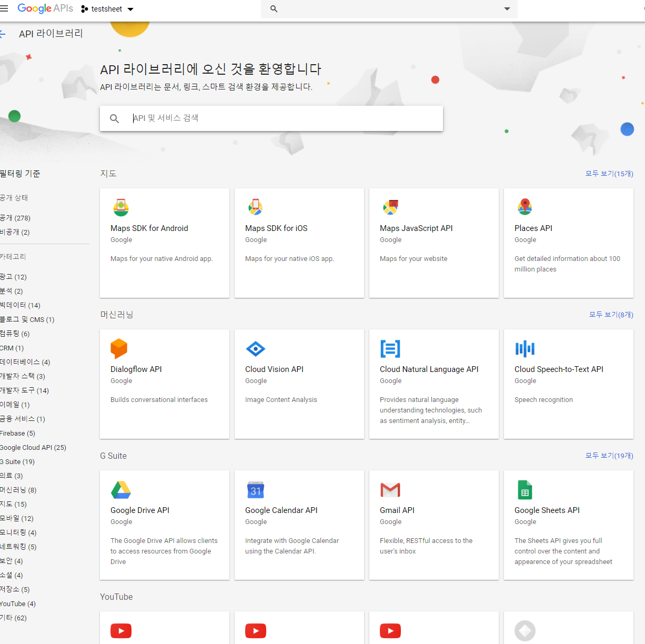Filter by 블로그 및 CMS (1) category
The image size is (645, 644).
tap(27, 319)
